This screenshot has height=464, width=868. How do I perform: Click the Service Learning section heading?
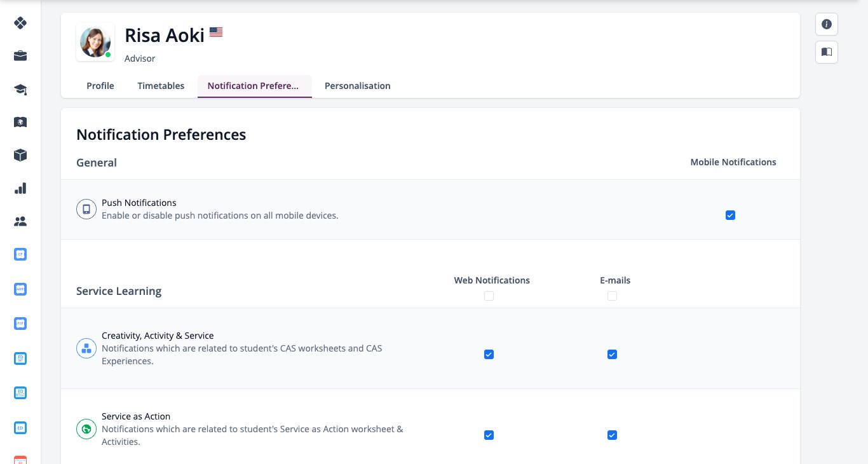click(119, 291)
